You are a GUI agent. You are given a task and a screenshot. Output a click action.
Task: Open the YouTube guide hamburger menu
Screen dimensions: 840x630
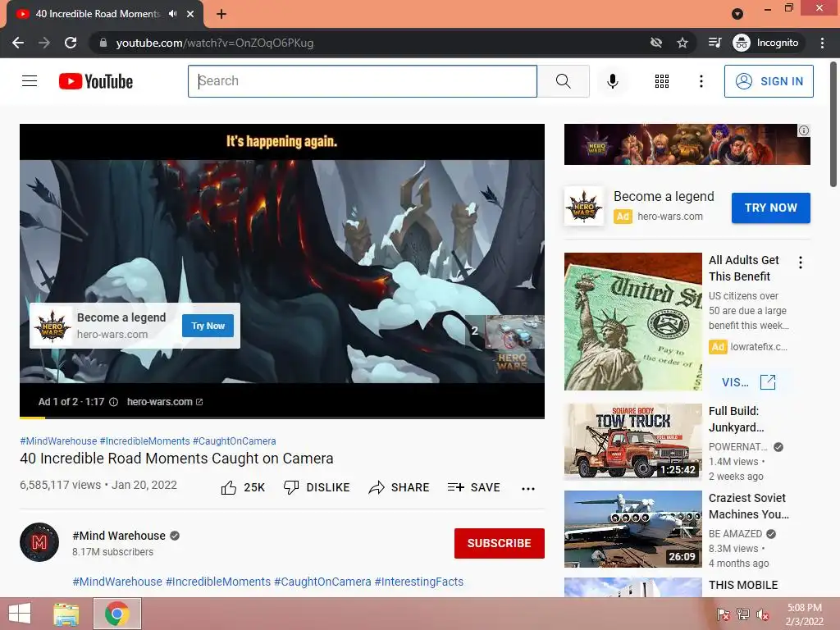pos(30,81)
